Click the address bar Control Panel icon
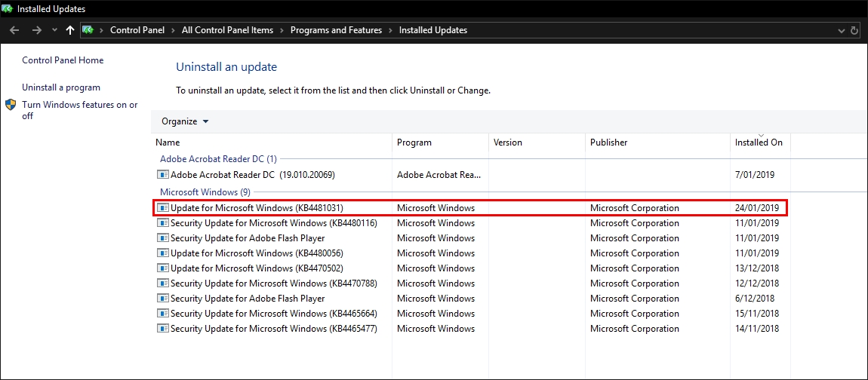 point(88,30)
